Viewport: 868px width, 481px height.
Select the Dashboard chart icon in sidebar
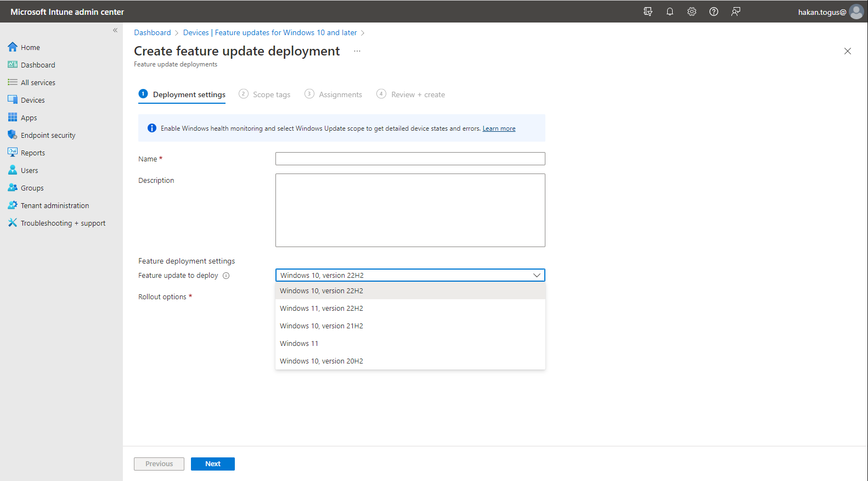click(13, 65)
